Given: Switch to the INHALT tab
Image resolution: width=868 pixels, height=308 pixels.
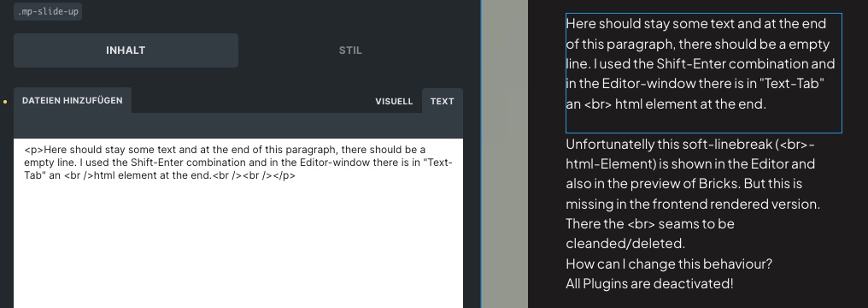Looking at the screenshot, I should coord(126,50).
